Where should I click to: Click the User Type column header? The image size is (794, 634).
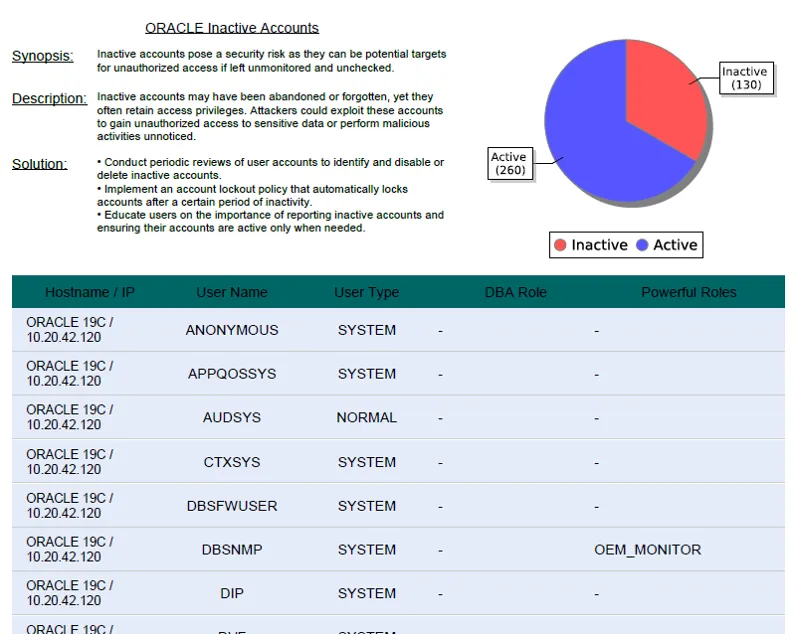[x=367, y=292]
